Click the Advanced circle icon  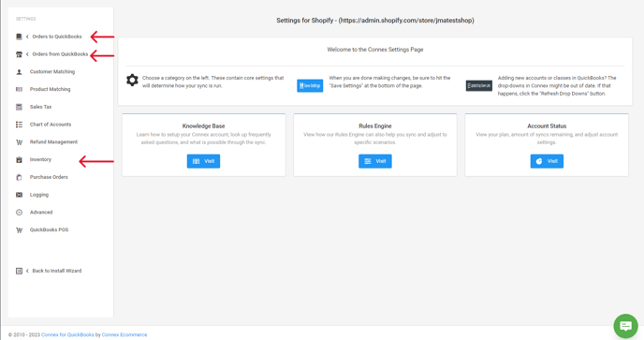[x=19, y=213]
